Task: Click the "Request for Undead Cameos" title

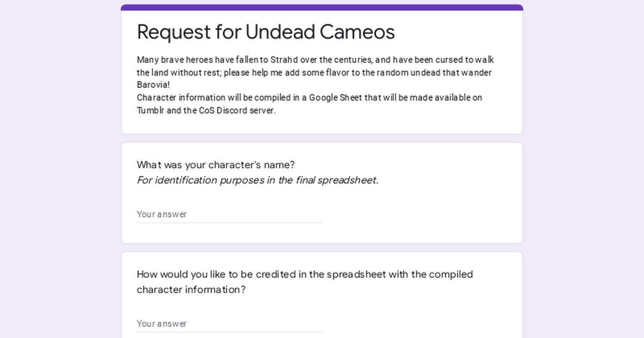Action: [x=266, y=32]
